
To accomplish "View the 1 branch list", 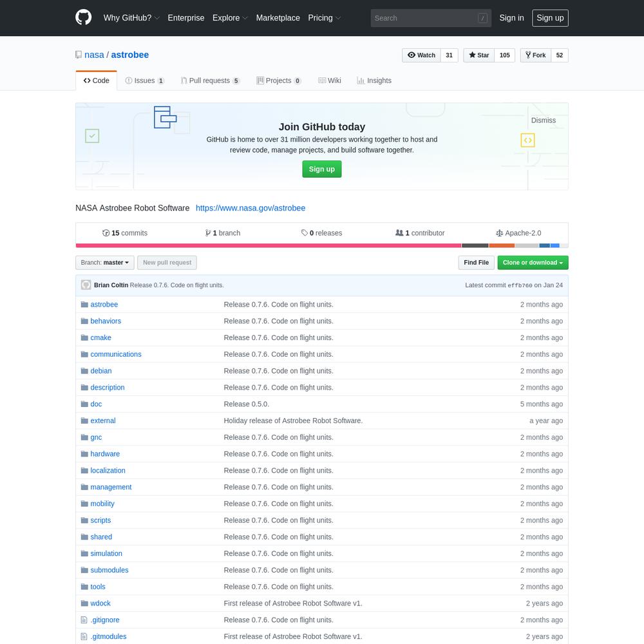I will 223,233.
